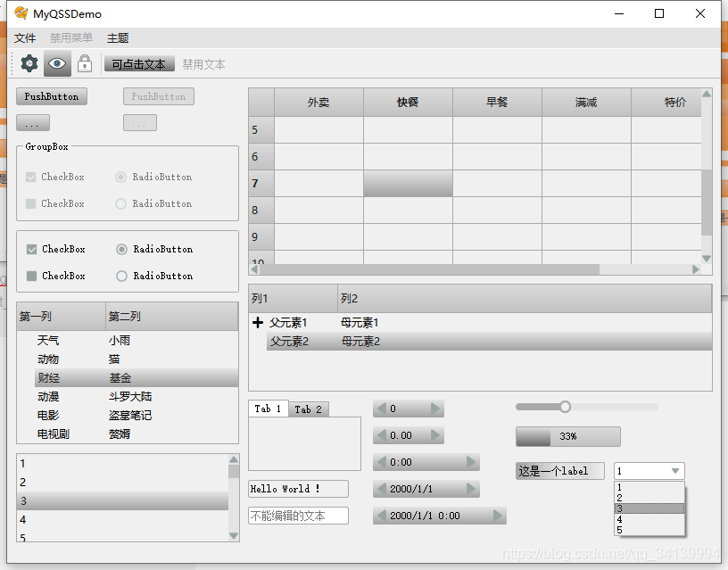Click right arrow of the integer spin box
728x570 pixels.
click(x=435, y=409)
